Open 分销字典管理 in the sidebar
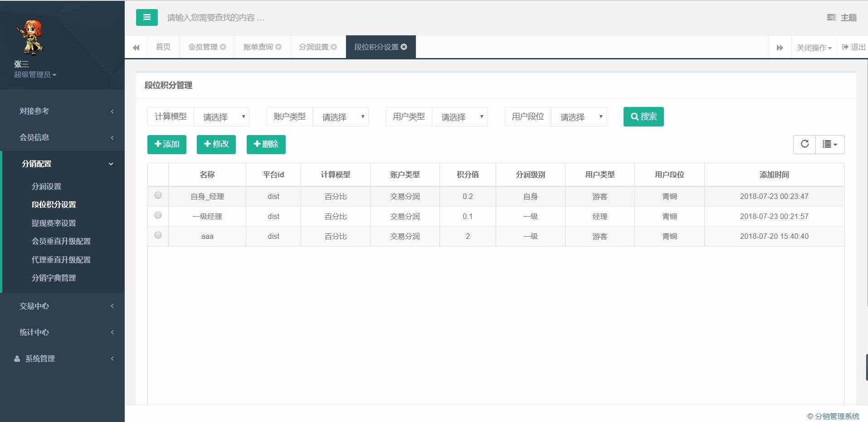Viewport: 868px width, 422px height. click(54, 278)
